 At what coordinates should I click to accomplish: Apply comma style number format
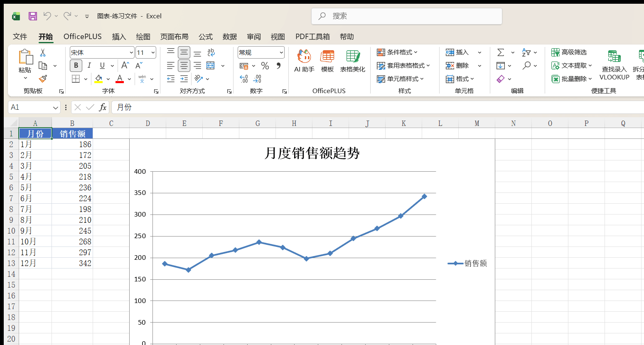tap(278, 66)
